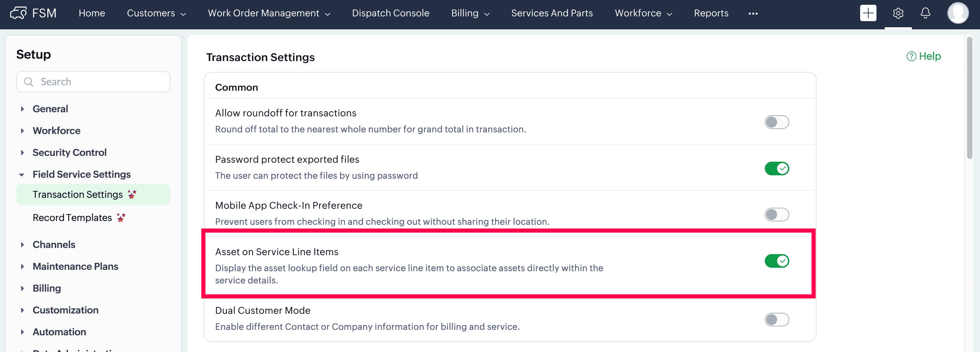Enable Dual Customer Mode toggle
This screenshot has height=352, width=980.
(x=776, y=320)
